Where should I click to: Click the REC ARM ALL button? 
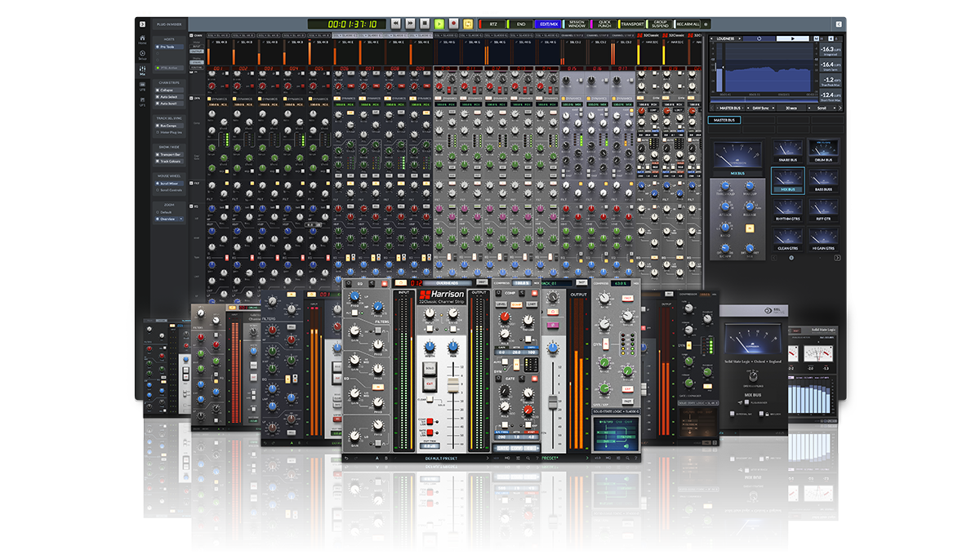688,24
